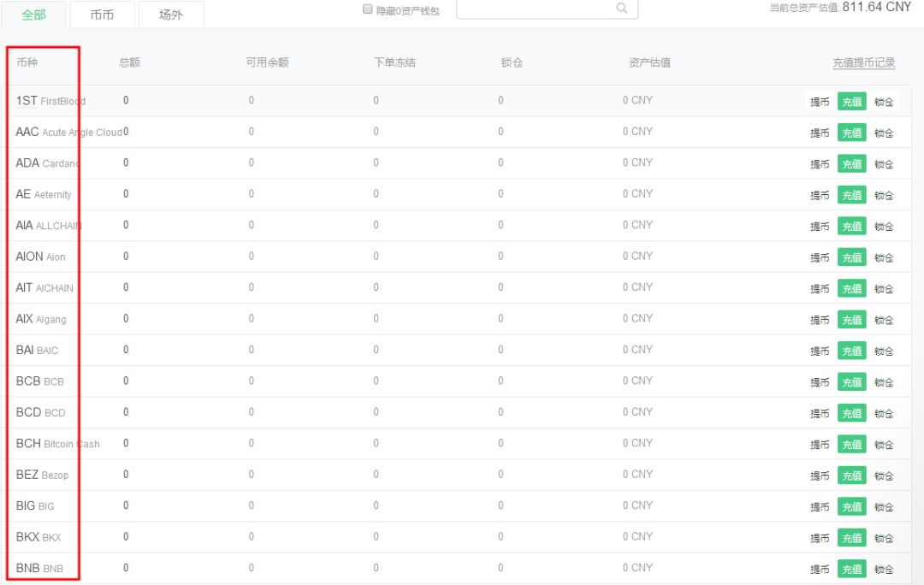Open the 充值提币记录 link

(863, 62)
